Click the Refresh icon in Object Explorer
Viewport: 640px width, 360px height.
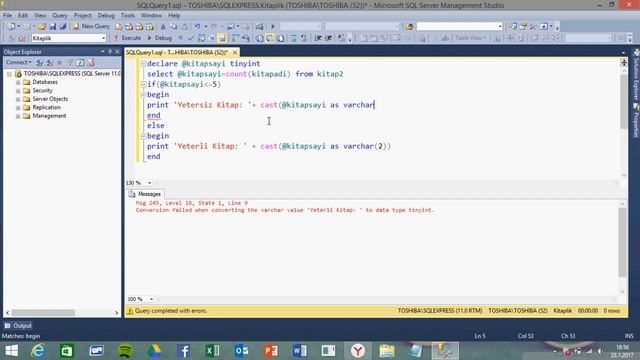tap(80, 62)
